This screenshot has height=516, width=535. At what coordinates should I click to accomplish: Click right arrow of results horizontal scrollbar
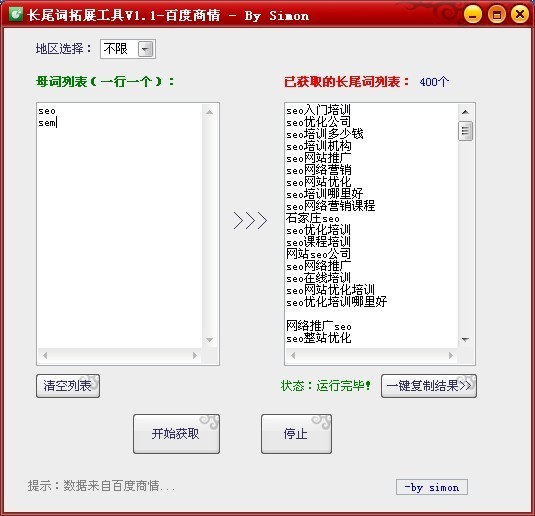[x=451, y=356]
